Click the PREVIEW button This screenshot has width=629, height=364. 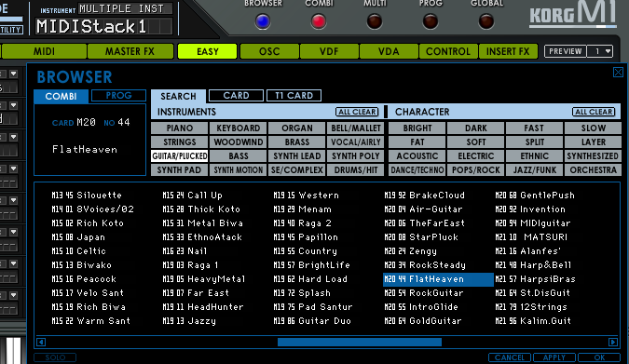coord(566,51)
